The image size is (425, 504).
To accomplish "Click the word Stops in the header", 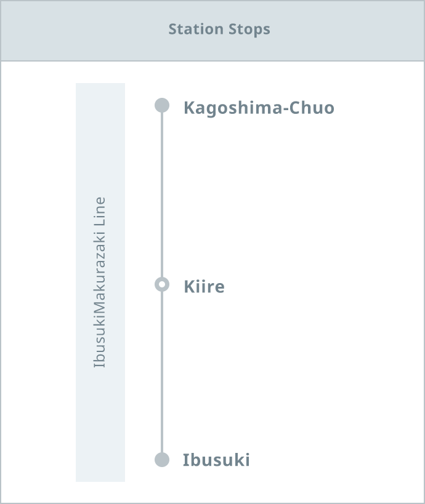I will (x=249, y=30).
